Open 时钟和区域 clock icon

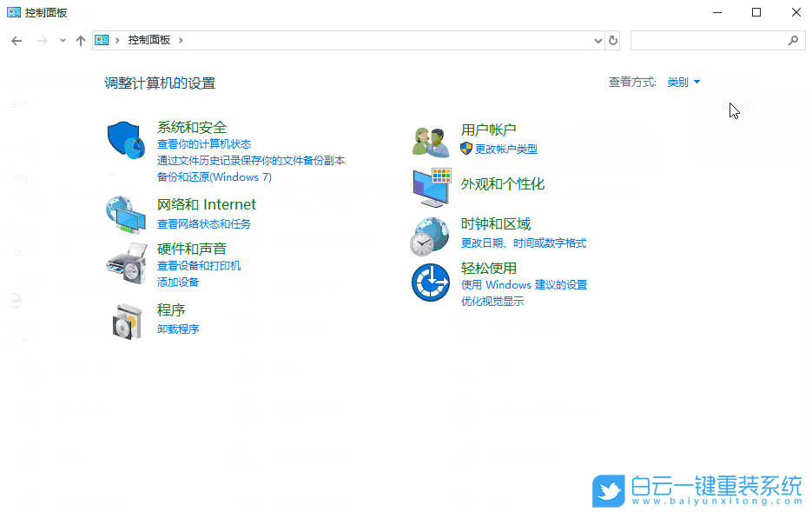[430, 235]
